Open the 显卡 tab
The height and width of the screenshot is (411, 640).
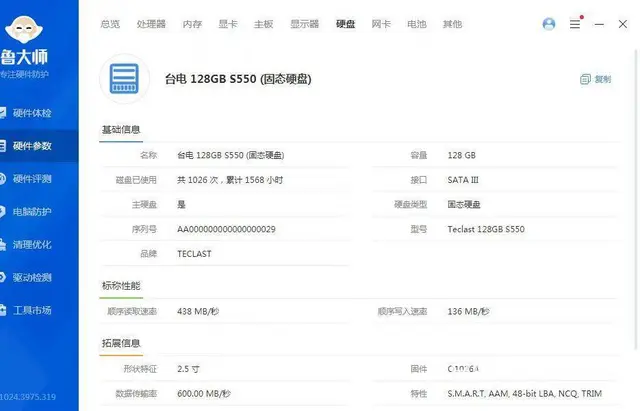228,24
